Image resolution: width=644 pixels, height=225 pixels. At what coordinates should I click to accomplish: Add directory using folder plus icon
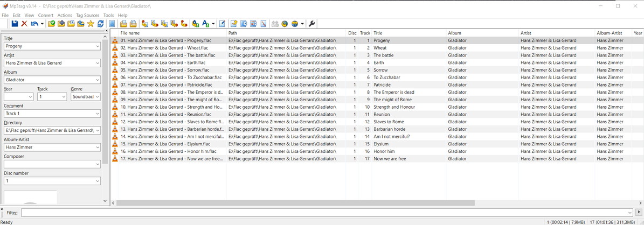click(x=61, y=24)
